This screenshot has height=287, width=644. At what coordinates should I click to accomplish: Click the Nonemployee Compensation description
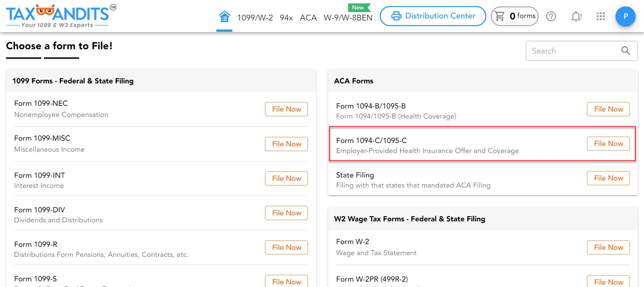tap(61, 115)
